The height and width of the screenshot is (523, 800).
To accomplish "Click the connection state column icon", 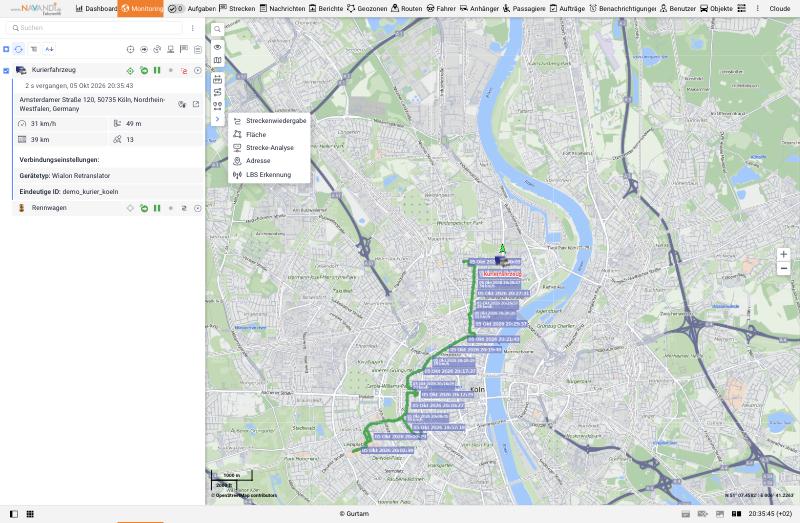I will (157, 49).
